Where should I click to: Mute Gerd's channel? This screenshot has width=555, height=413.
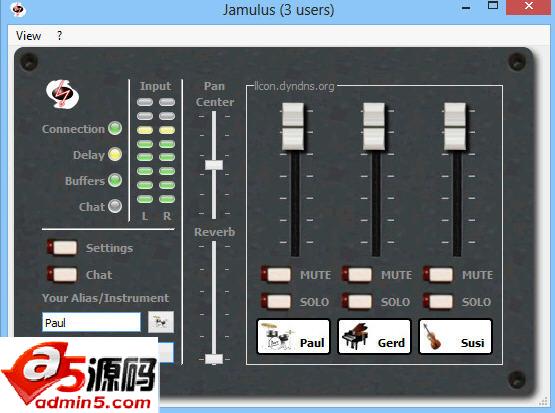coord(357,275)
